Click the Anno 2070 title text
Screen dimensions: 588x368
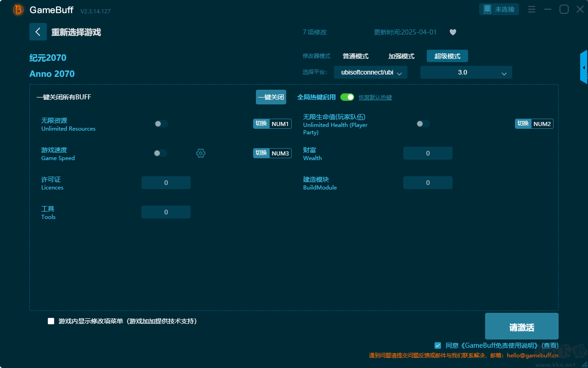52,74
